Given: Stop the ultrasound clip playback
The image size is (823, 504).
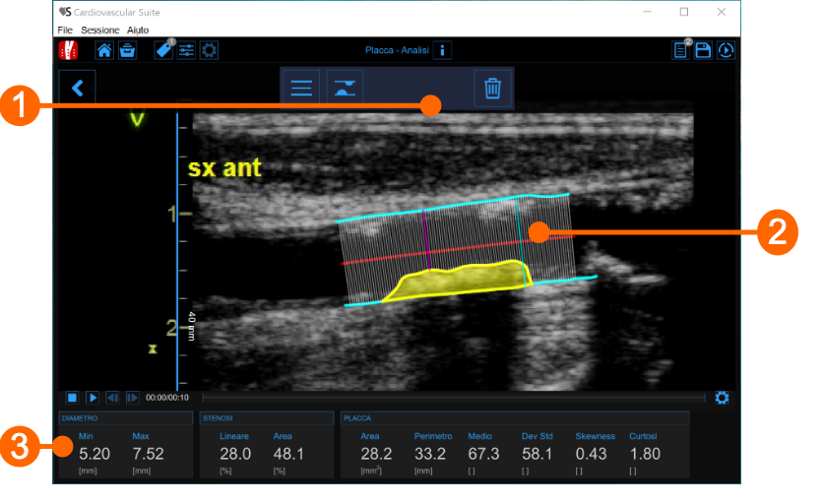Looking at the screenshot, I should (x=73, y=398).
